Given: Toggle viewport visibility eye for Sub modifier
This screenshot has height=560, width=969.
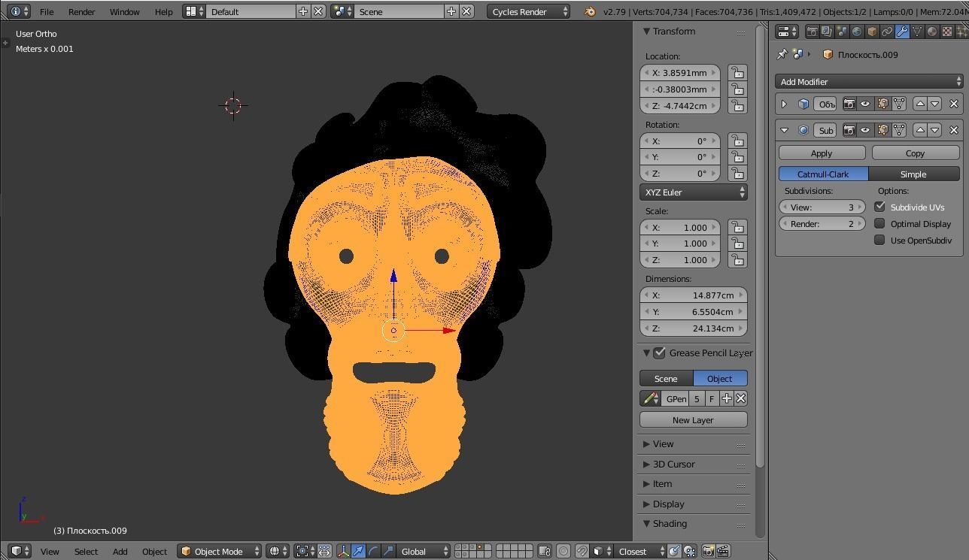Looking at the screenshot, I should [x=865, y=130].
